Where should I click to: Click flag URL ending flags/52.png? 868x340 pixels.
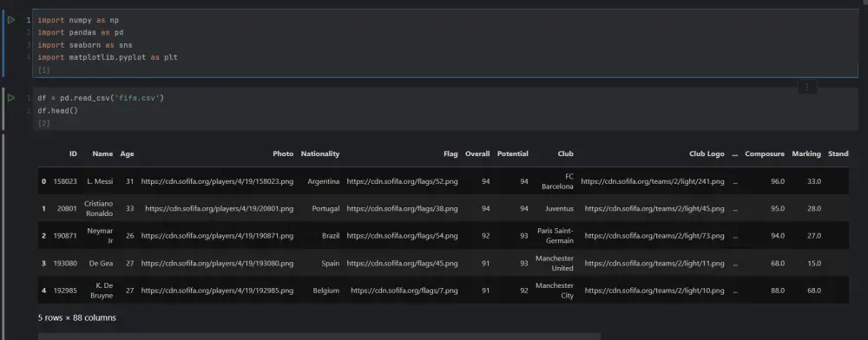[x=403, y=181]
